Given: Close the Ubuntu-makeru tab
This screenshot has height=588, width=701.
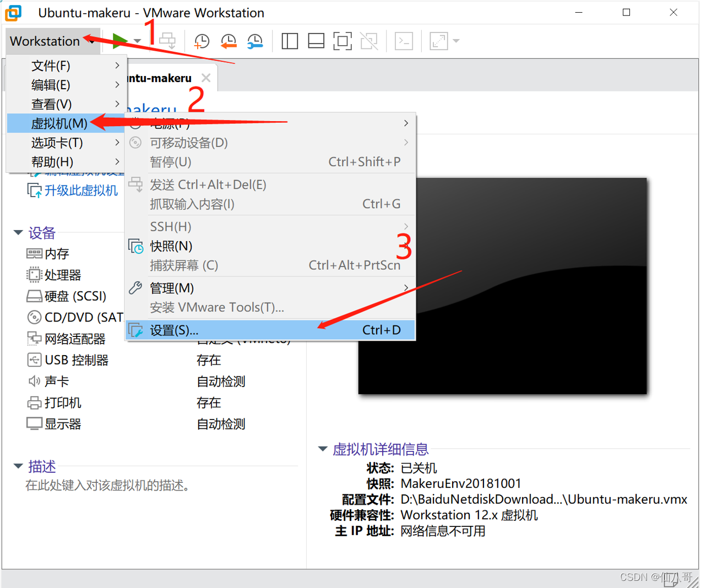Looking at the screenshot, I should click(x=206, y=78).
